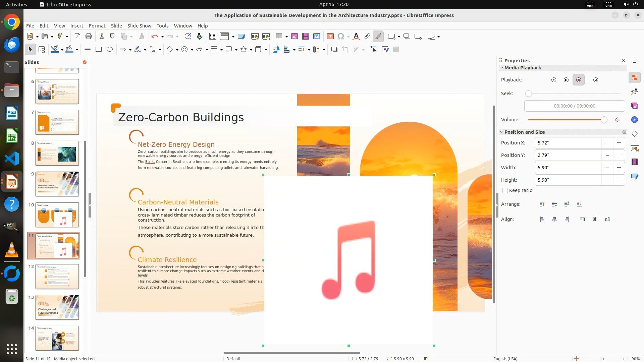Viewport: 644px width, 362px height.
Task: Open the Slide Show menu
Action: (139, 26)
